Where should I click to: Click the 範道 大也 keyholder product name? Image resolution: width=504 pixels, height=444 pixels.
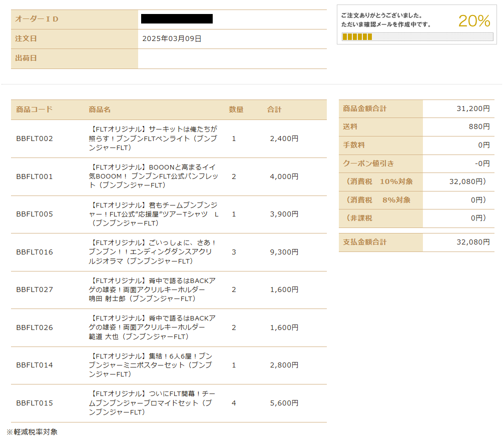tap(152, 327)
